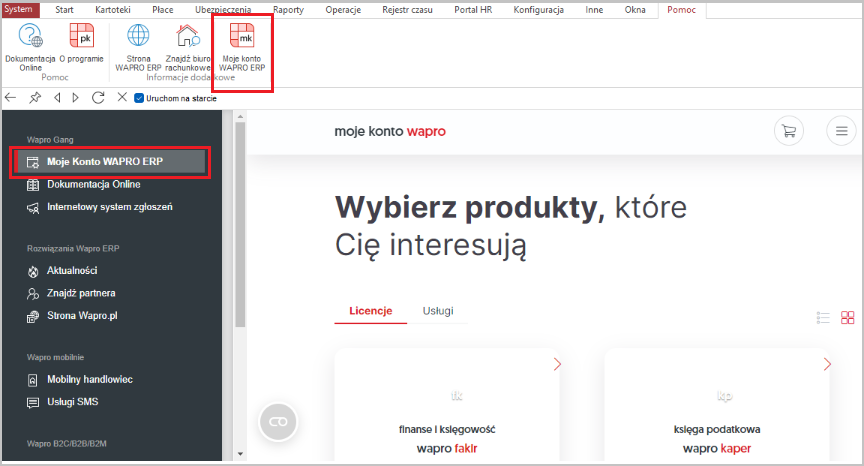Toggle Uruchom na starcie checkbox
Screen dimensions: 864x466
pos(139,98)
